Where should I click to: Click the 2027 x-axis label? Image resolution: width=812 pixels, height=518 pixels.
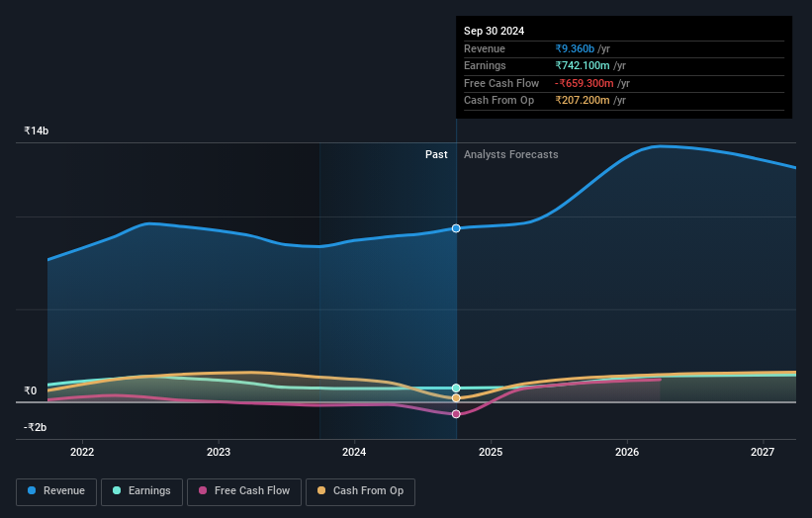coord(763,452)
